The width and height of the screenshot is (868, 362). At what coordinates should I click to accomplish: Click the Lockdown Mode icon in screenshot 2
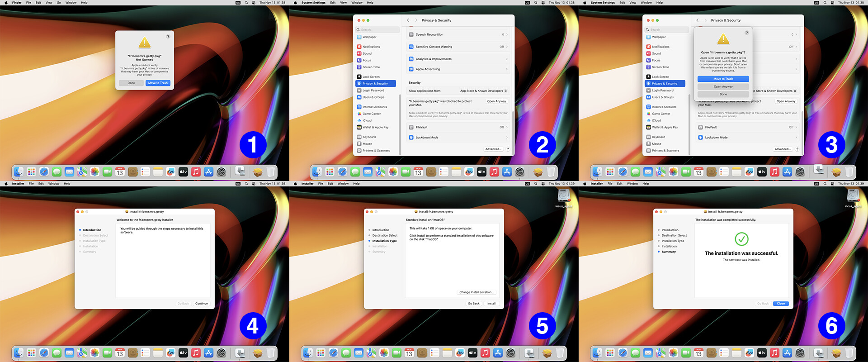[411, 138]
